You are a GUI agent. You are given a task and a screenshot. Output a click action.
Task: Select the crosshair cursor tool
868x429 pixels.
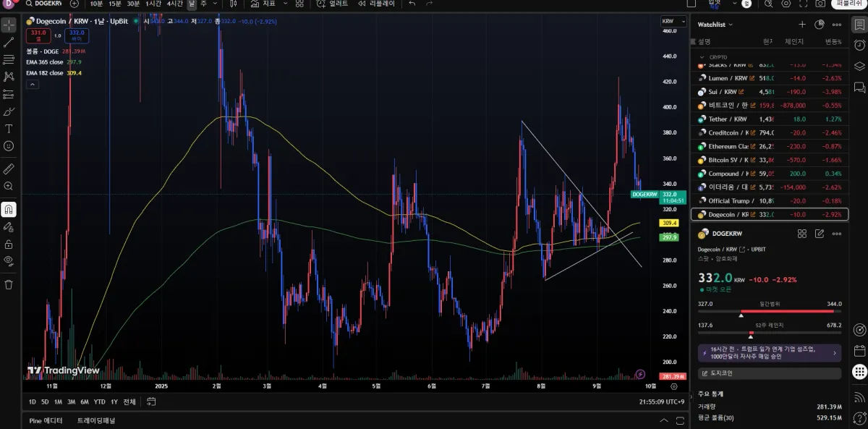pos(9,25)
